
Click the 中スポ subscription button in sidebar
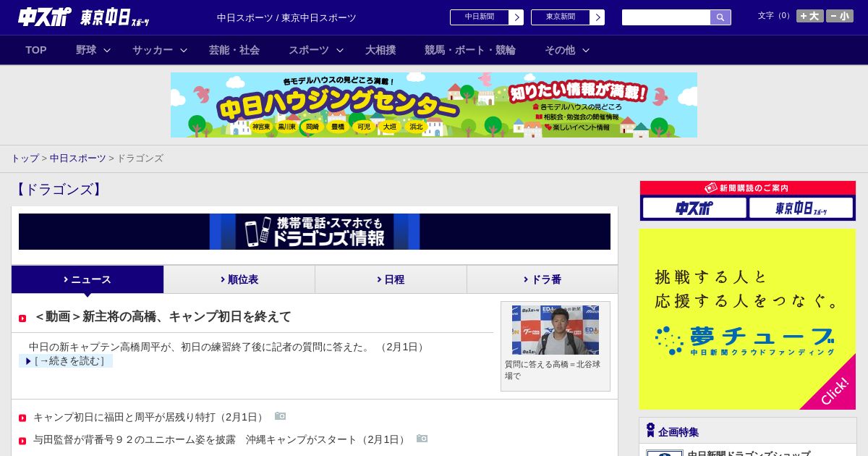click(x=694, y=208)
